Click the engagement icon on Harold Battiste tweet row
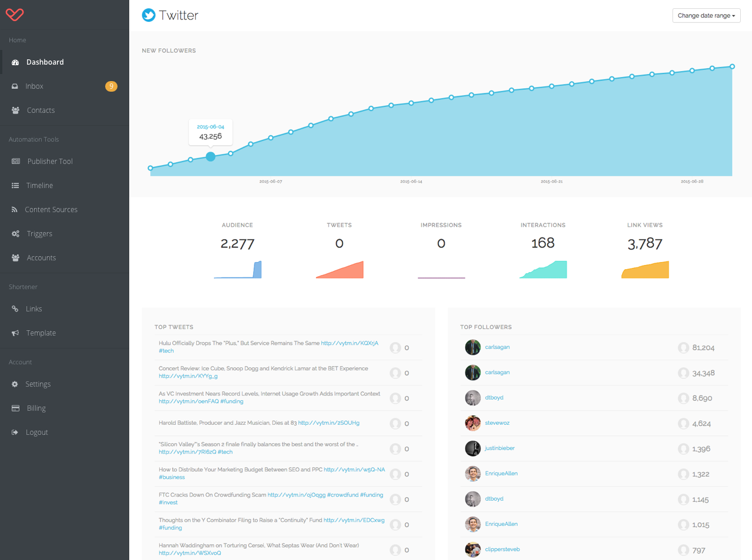Viewport: 752px width, 560px height. (x=395, y=424)
